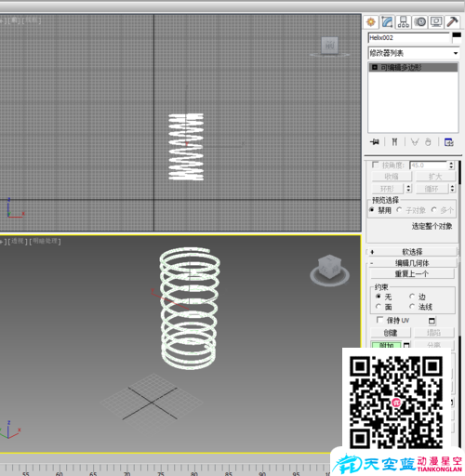This screenshot has height=476, width=465.
Task: Select 子对象 preview selection radio
Action: point(399,210)
